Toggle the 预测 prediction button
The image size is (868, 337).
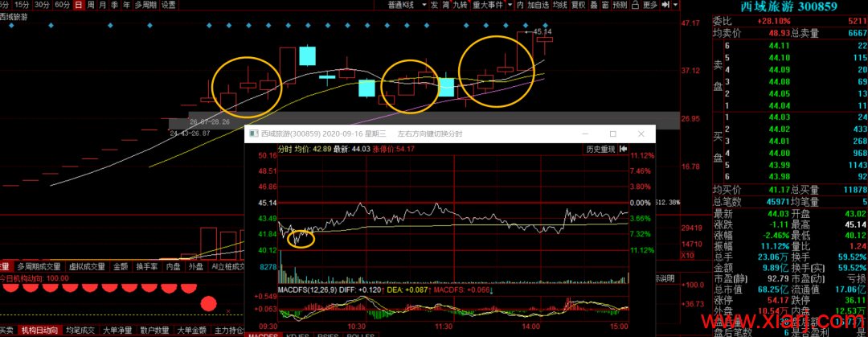(620, 5)
